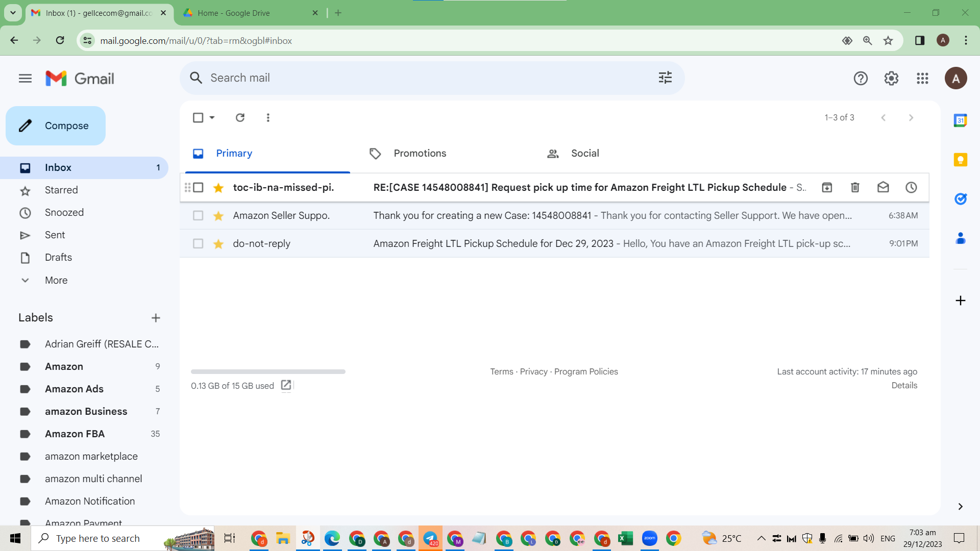Open storage management link icon
The image size is (980, 551).
286,385
